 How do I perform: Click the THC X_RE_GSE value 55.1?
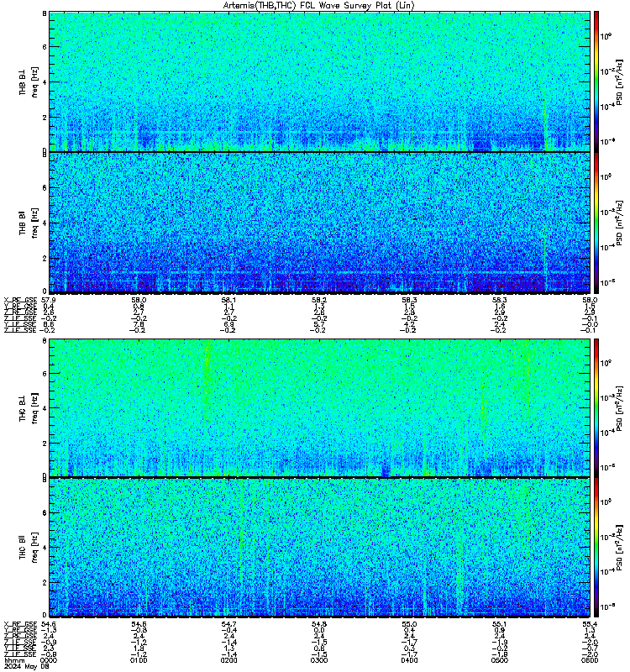(x=500, y=624)
